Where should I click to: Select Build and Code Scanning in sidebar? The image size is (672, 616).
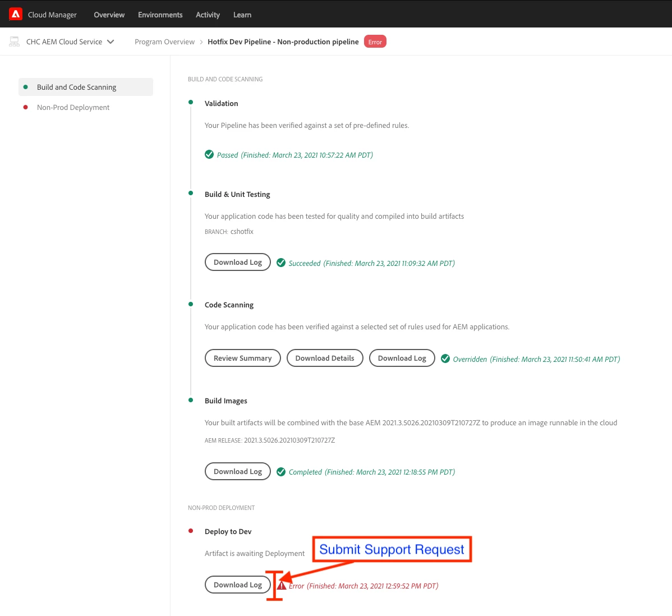[x=86, y=87]
